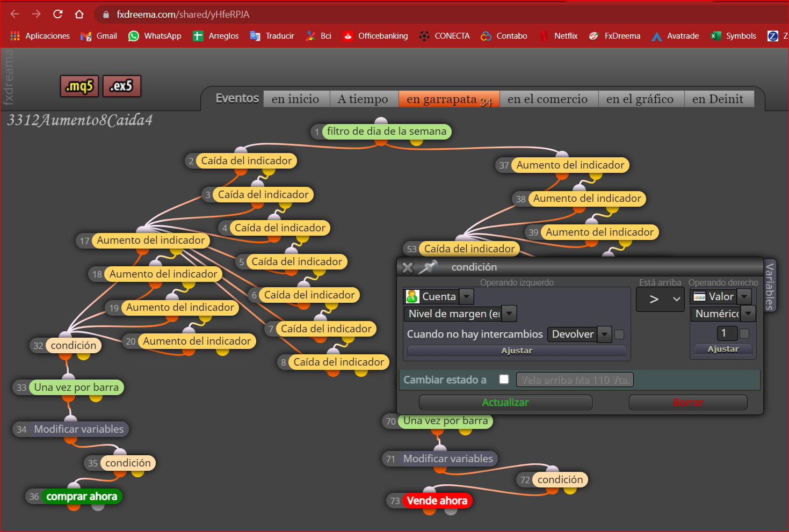Image resolution: width=789 pixels, height=532 pixels.
Task: Select block 71 Modificar variables
Action: [x=448, y=459]
